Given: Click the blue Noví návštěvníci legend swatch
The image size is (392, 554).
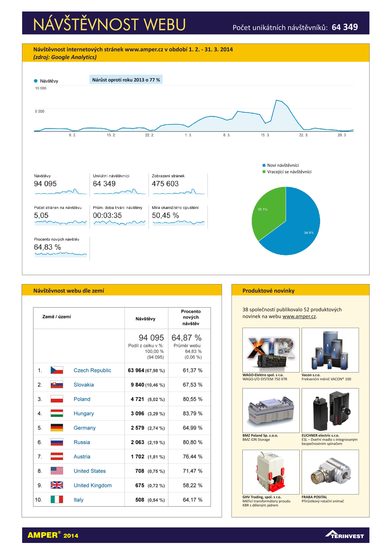Looking at the screenshot, I should (264, 165).
